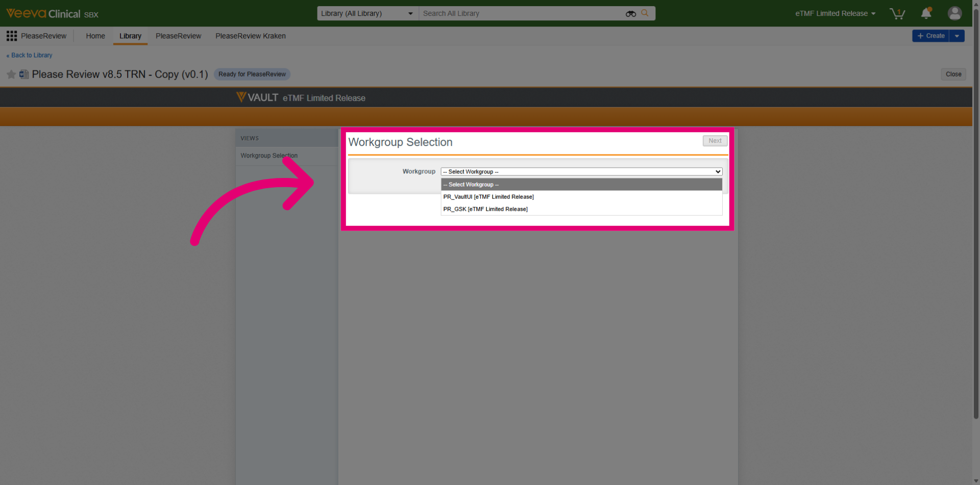Click the Ready for PleaseReview status badge
The height and width of the screenshot is (485, 980).
pos(252,74)
